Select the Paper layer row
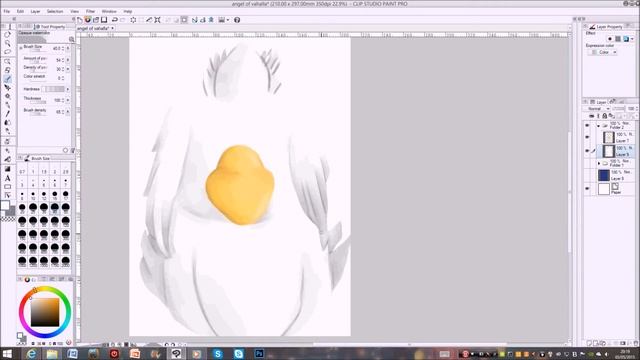This screenshot has height=360, width=640. [616, 189]
